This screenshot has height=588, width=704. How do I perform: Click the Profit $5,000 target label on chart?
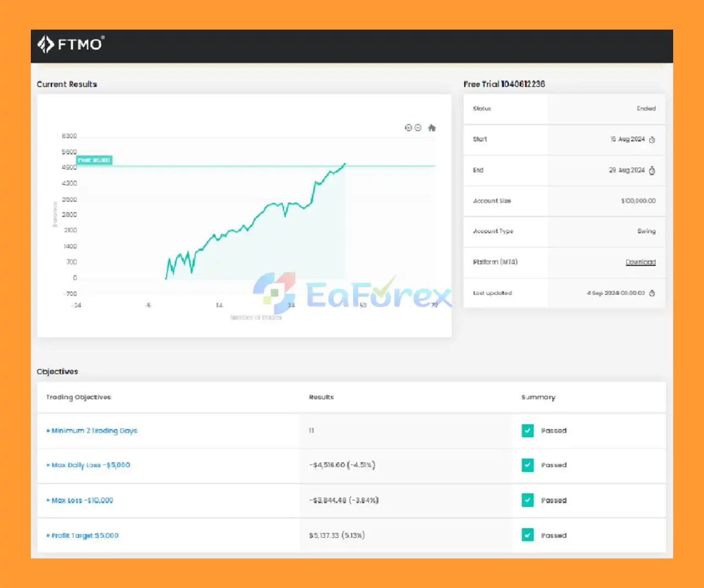point(94,160)
